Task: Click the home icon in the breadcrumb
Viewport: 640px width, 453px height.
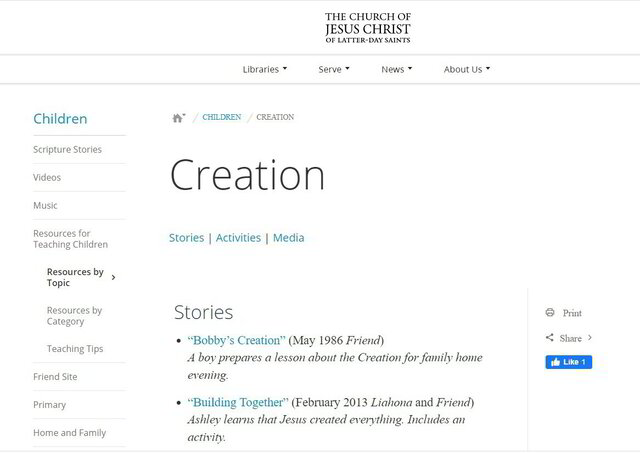Action: (x=177, y=118)
